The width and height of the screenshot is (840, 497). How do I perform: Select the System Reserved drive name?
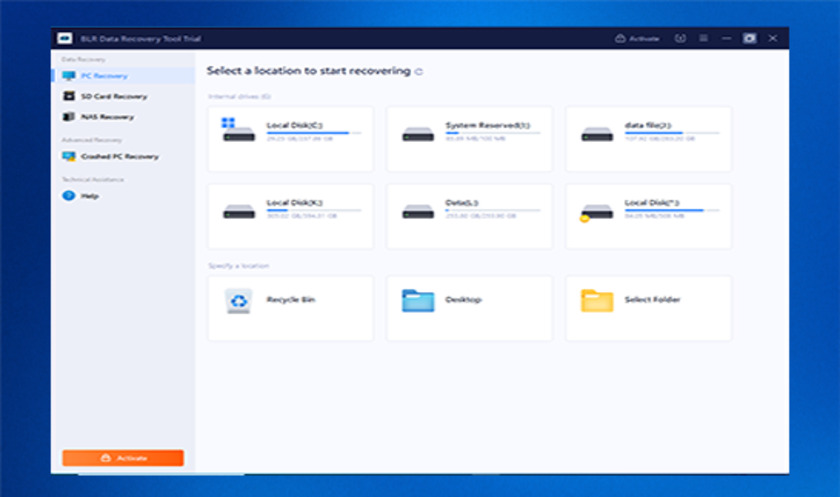(488, 125)
